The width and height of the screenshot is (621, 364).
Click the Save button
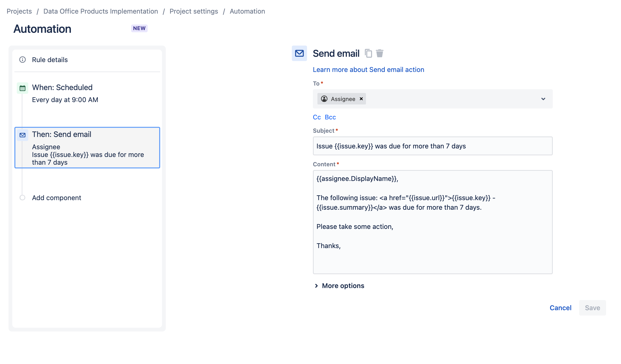click(x=592, y=308)
